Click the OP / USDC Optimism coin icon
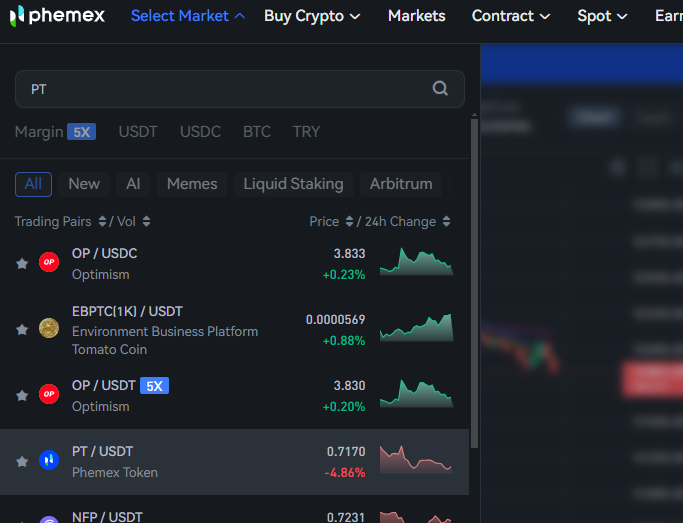This screenshot has width=683, height=523. click(49, 262)
